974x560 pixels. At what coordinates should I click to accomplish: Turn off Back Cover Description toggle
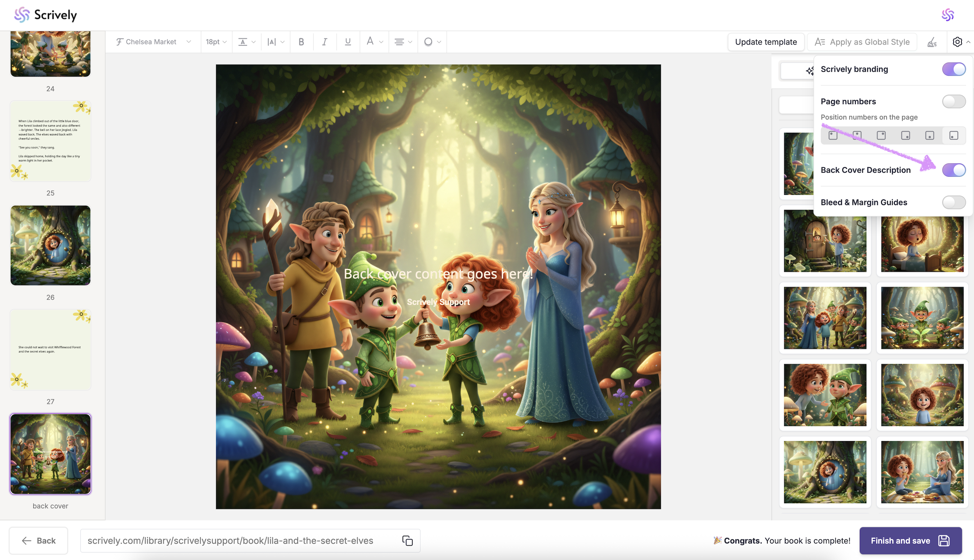click(x=953, y=170)
